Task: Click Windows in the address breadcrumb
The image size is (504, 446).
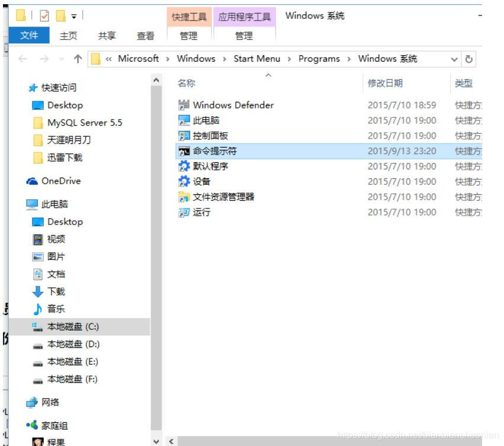Action: coord(196,59)
